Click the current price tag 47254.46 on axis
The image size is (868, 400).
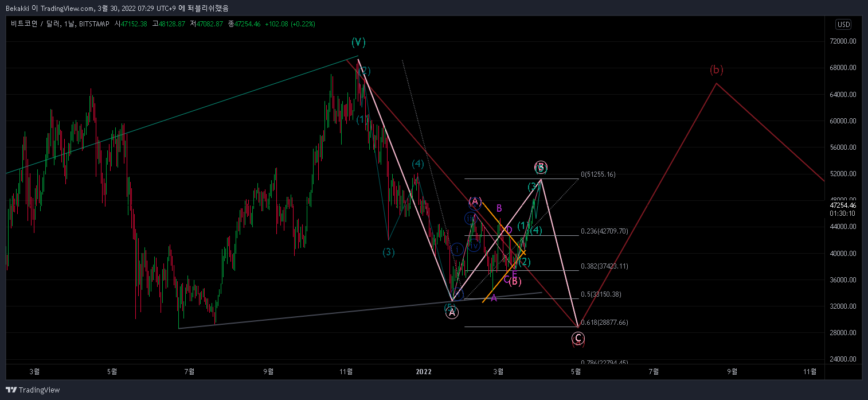pyautogui.click(x=843, y=205)
